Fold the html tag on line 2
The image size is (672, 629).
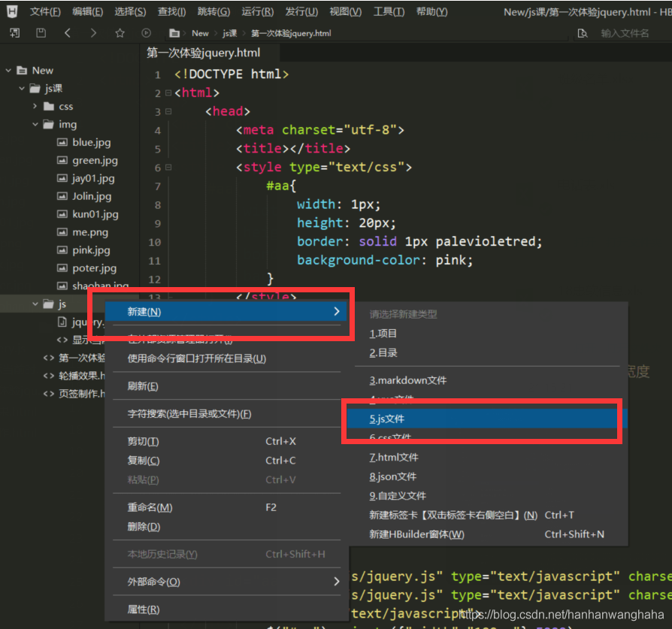pos(168,93)
